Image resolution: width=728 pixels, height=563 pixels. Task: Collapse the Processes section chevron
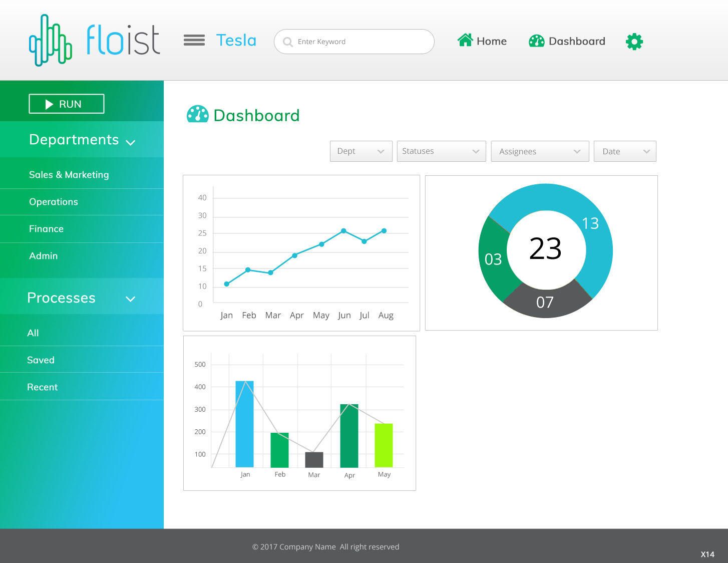tap(131, 299)
